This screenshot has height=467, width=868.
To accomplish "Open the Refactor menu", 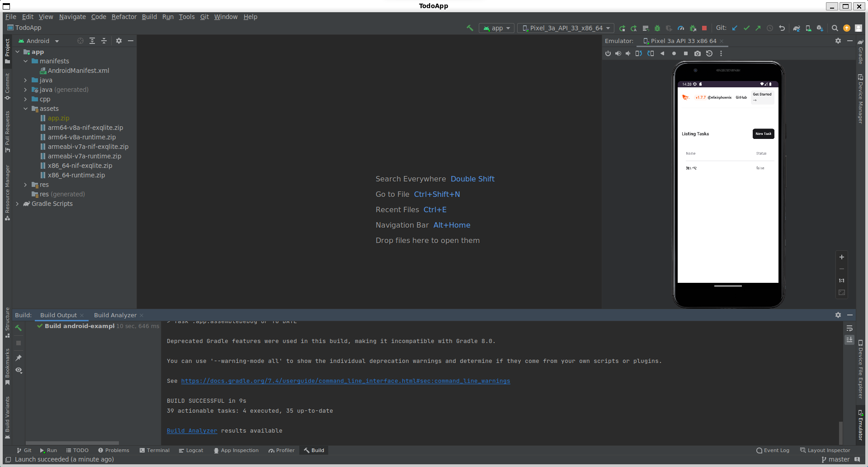I will click(124, 17).
